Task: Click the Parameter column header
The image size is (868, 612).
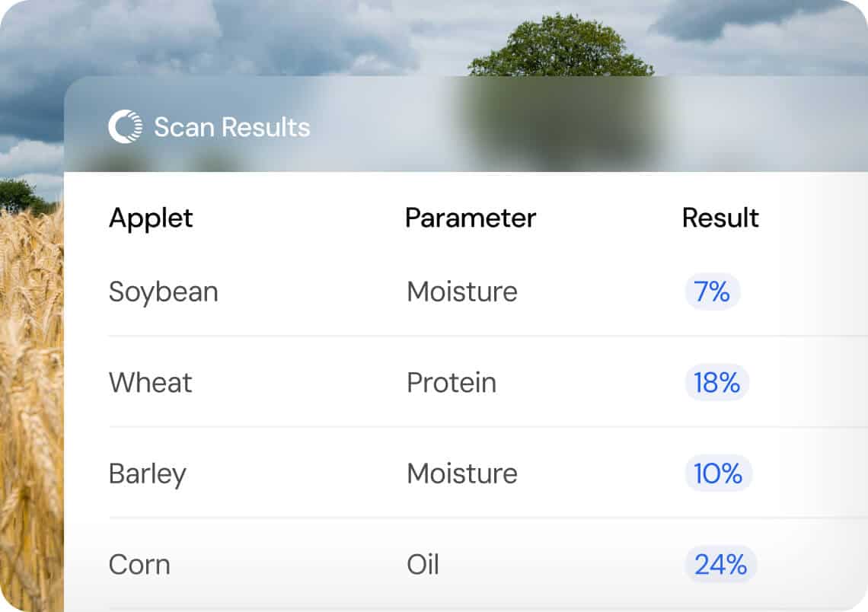Action: [471, 218]
